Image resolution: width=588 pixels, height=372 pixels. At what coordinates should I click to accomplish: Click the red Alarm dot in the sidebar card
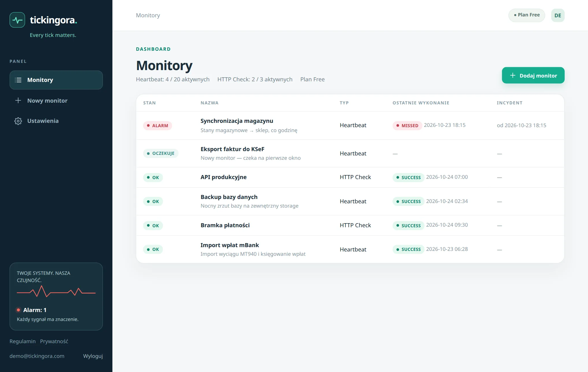coord(18,310)
